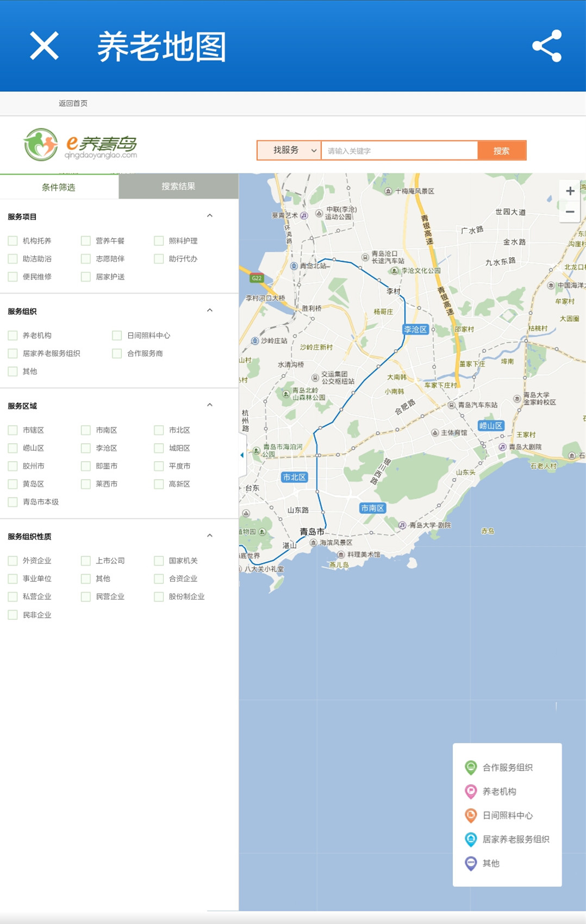The height and width of the screenshot is (924, 586).
Task: Select the 条件筛选 tab
Action: click(x=59, y=187)
